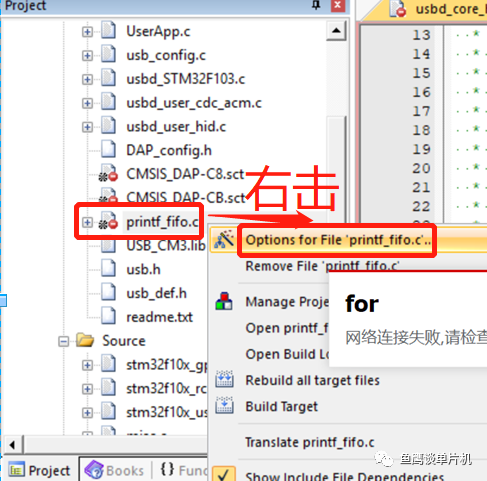Open the usbd_core editor tab

[438, 9]
